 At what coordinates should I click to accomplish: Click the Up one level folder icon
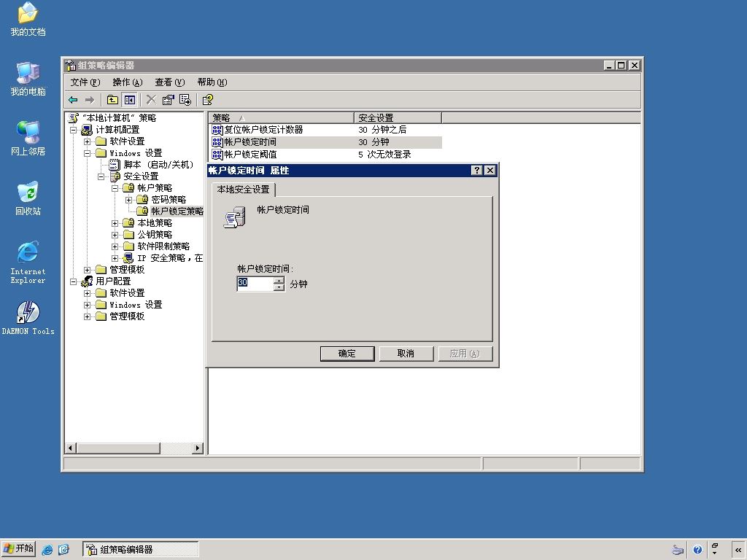pyautogui.click(x=112, y=99)
